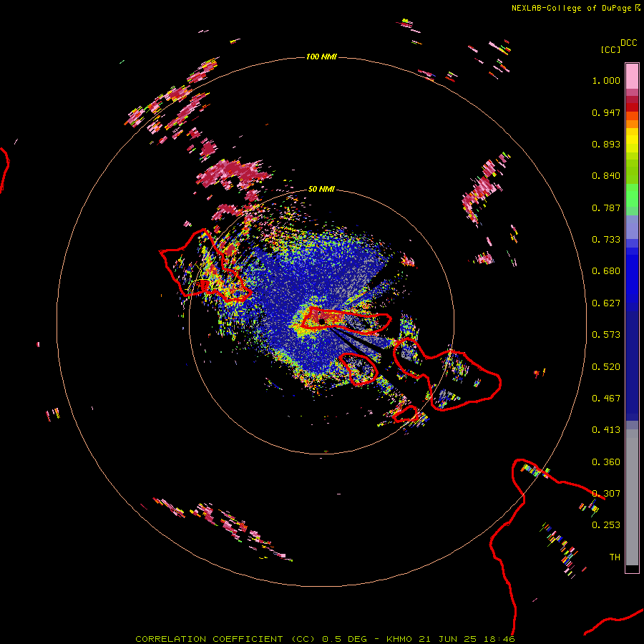Click the 0.680 legend value
This screenshot has width=644, height=644.
pyautogui.click(x=606, y=271)
